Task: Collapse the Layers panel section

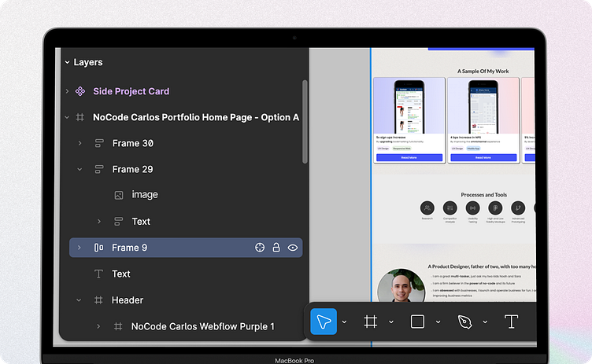Action: point(67,62)
